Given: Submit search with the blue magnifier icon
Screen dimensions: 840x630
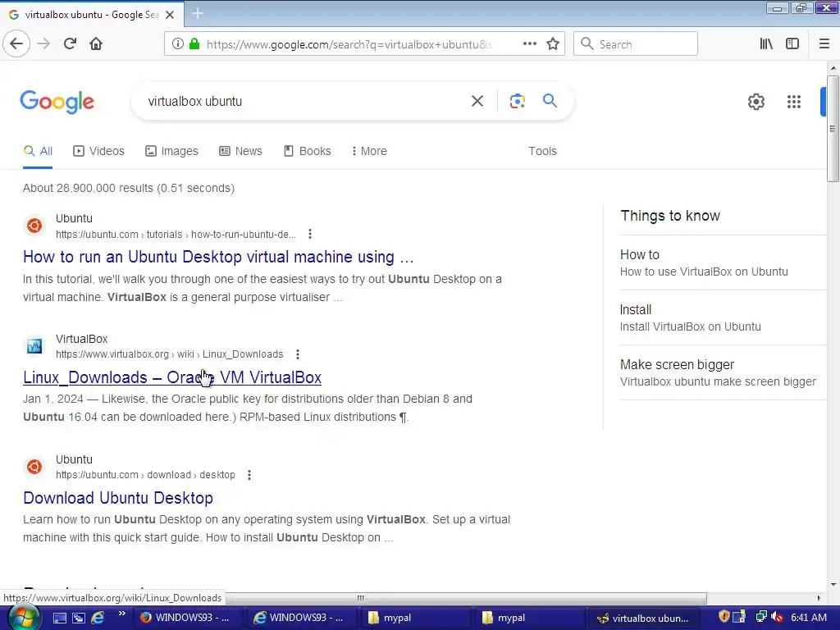Looking at the screenshot, I should pos(550,101).
